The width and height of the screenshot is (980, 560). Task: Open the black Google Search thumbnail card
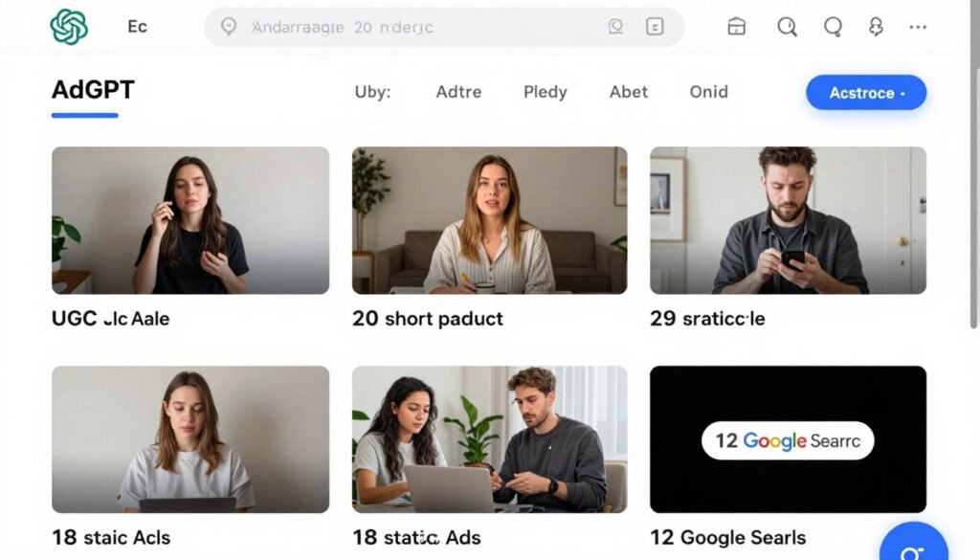788,439
